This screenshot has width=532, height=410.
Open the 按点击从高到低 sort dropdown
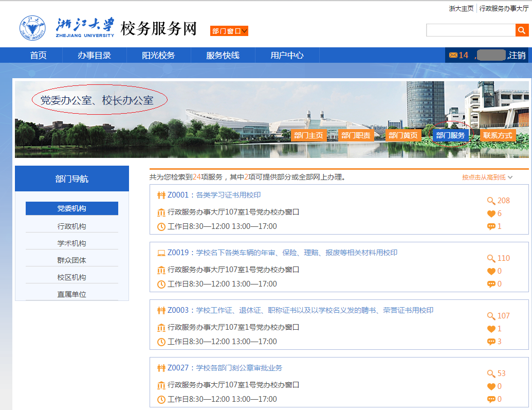[487, 177]
